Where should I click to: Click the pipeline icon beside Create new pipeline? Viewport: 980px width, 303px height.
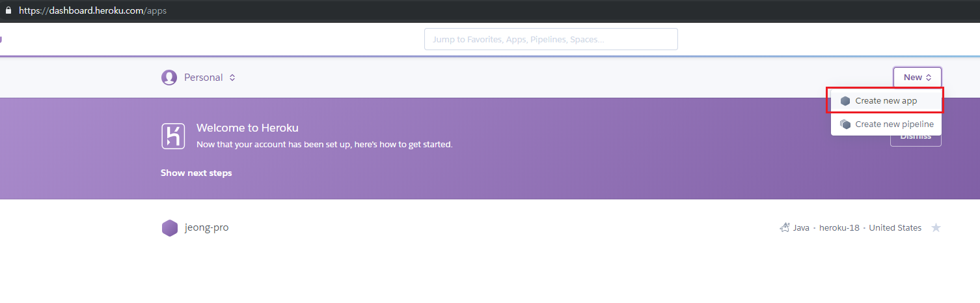[845, 124]
